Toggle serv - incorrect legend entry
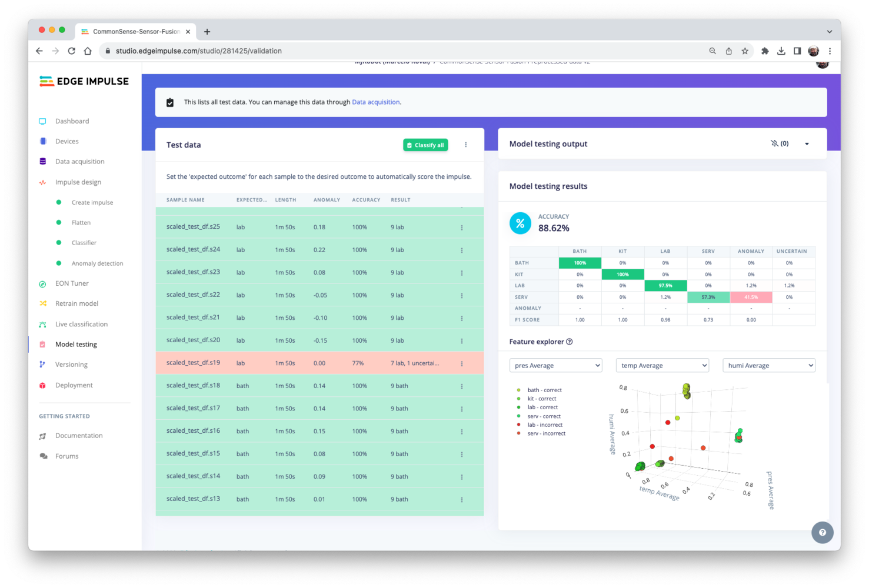This screenshot has width=869, height=588. pyautogui.click(x=541, y=433)
